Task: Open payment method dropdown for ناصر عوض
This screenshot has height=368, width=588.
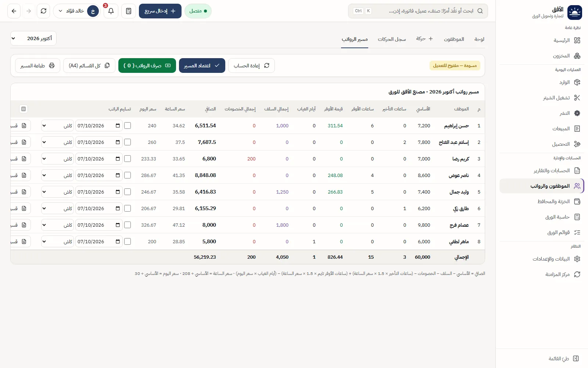Action: click(x=57, y=175)
